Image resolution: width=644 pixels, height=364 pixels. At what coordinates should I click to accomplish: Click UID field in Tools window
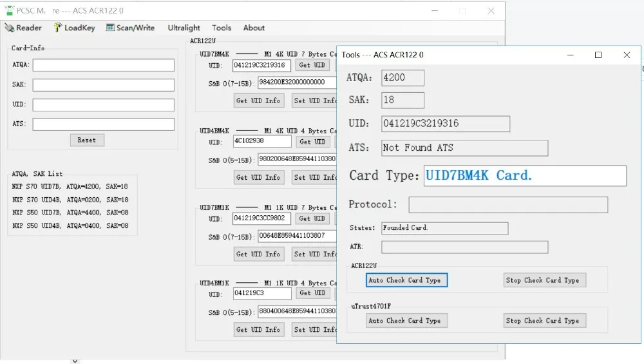tap(446, 124)
